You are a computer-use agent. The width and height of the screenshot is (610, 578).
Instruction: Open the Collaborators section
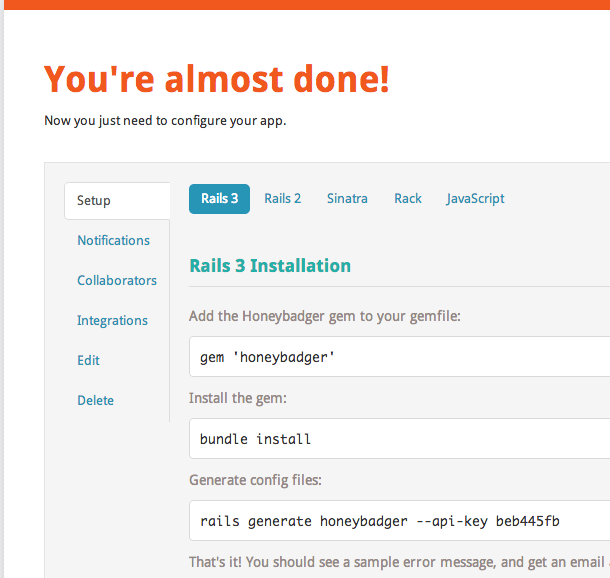pyautogui.click(x=117, y=280)
